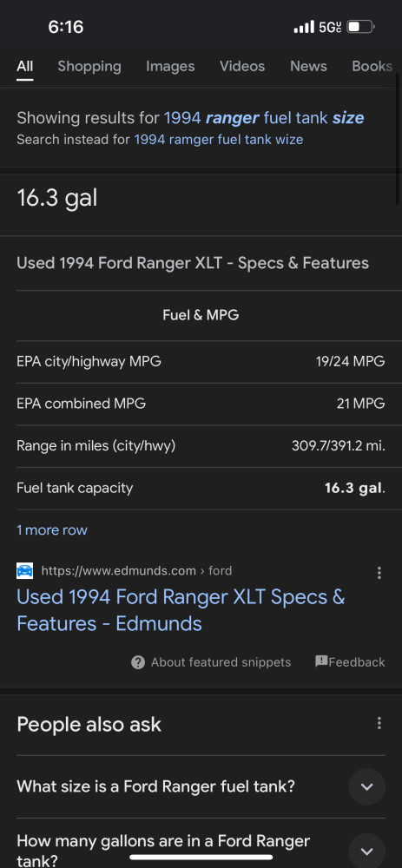
Task: Open the People also ask three-dot menu
Action: [x=379, y=723]
